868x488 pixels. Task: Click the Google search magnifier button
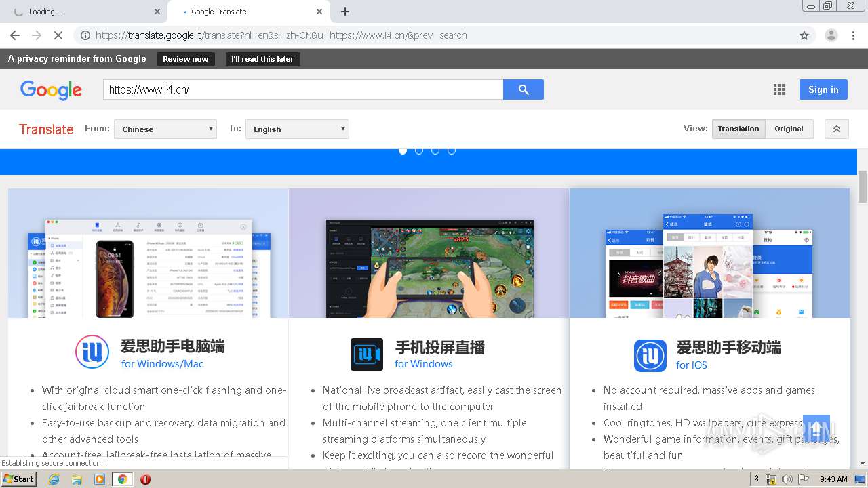coord(523,89)
